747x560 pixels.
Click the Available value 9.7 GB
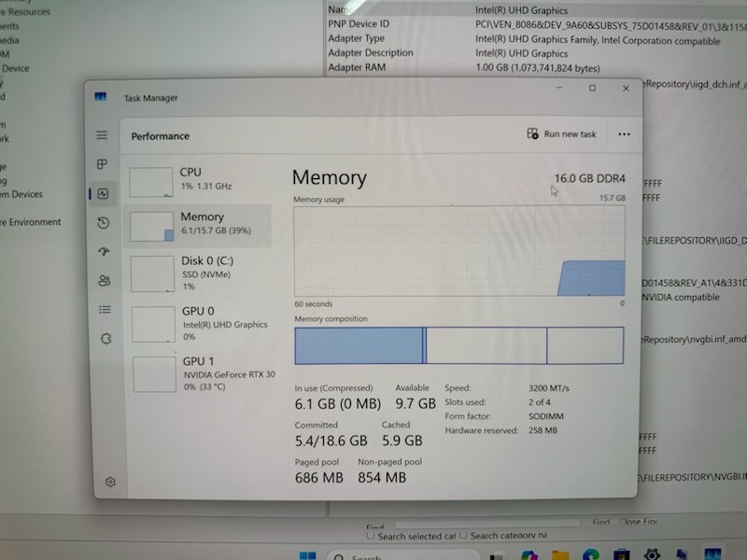click(416, 404)
